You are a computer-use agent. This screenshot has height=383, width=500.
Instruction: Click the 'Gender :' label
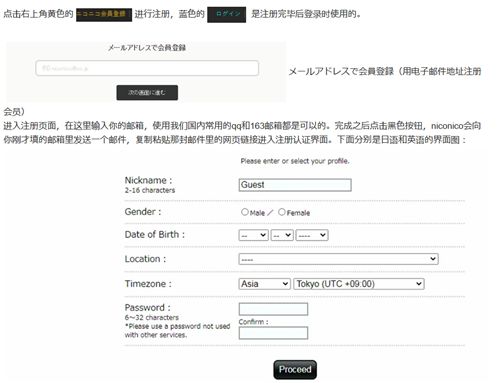[x=143, y=212]
